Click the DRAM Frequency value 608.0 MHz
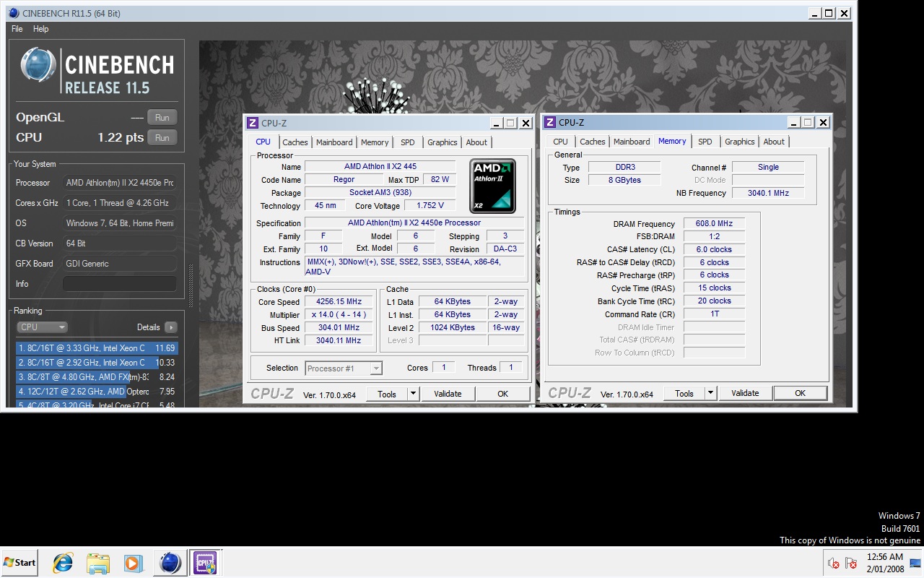Viewport: 924px width, 578px height. tap(714, 224)
